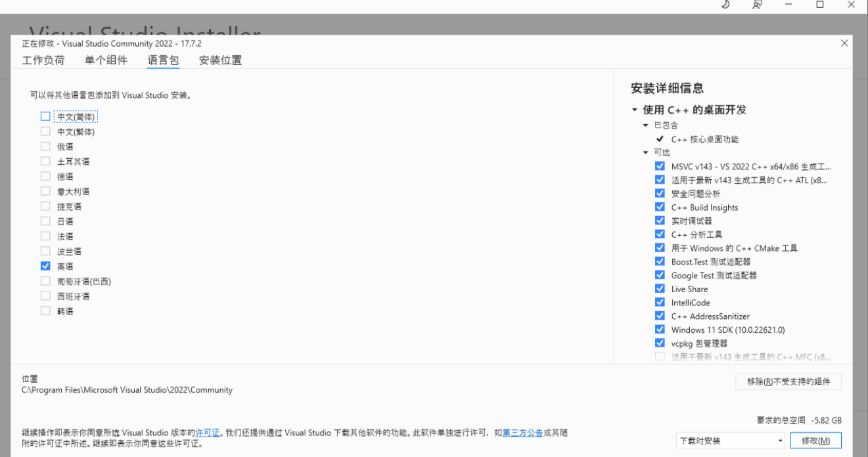Uncheck Boost.Test 测试适配器
Viewport: 868px width, 457px height.
point(660,261)
